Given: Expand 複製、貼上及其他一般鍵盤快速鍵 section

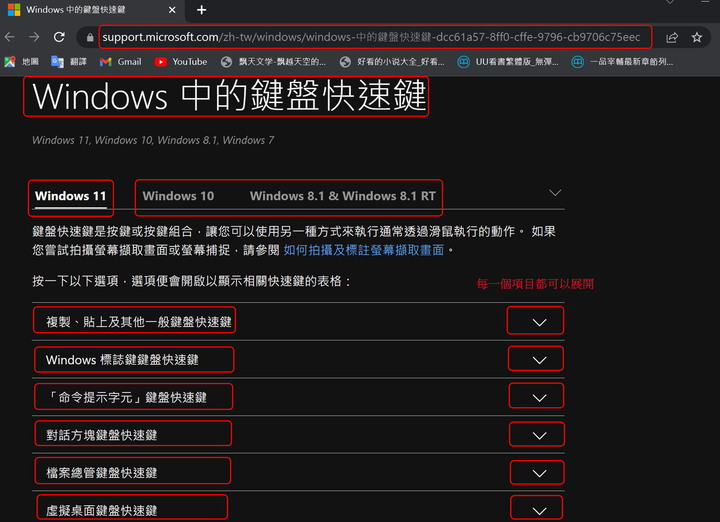Looking at the screenshot, I should [298, 321].
